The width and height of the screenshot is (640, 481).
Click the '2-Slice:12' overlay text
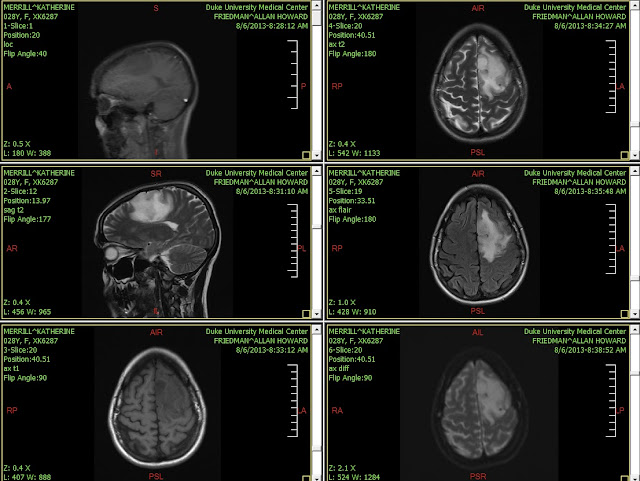[x=20, y=191]
